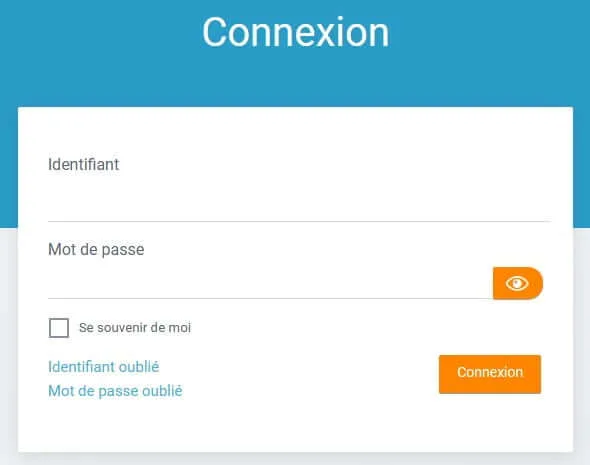This screenshot has width=590, height=465.
Task: Click the Connexion page heading
Action: pyautogui.click(x=295, y=32)
